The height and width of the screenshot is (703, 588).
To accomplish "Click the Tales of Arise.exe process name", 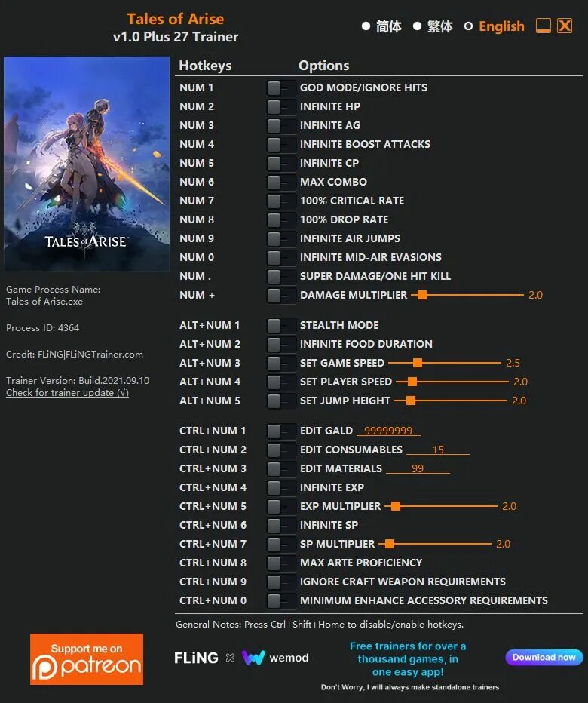I will (44, 301).
